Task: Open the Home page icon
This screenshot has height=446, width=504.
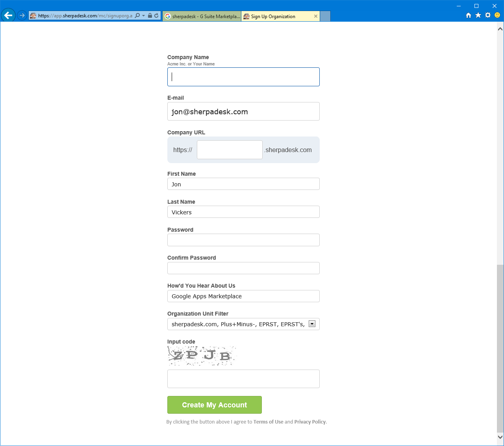Action: 468,16
